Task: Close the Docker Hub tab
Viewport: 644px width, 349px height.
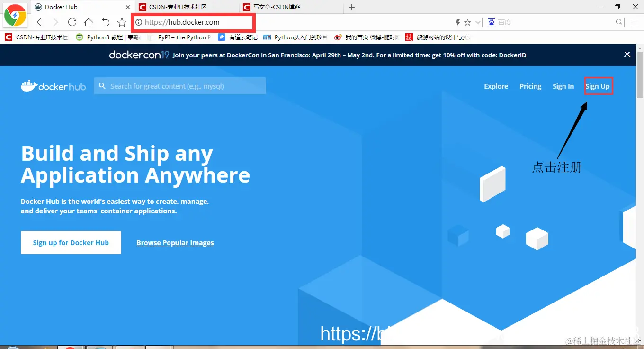Action: click(128, 7)
